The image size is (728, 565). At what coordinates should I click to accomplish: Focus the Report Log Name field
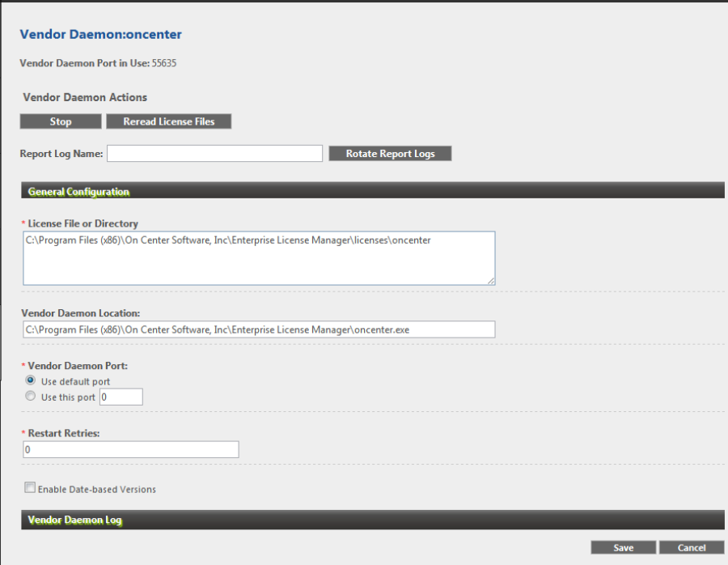pos(214,153)
